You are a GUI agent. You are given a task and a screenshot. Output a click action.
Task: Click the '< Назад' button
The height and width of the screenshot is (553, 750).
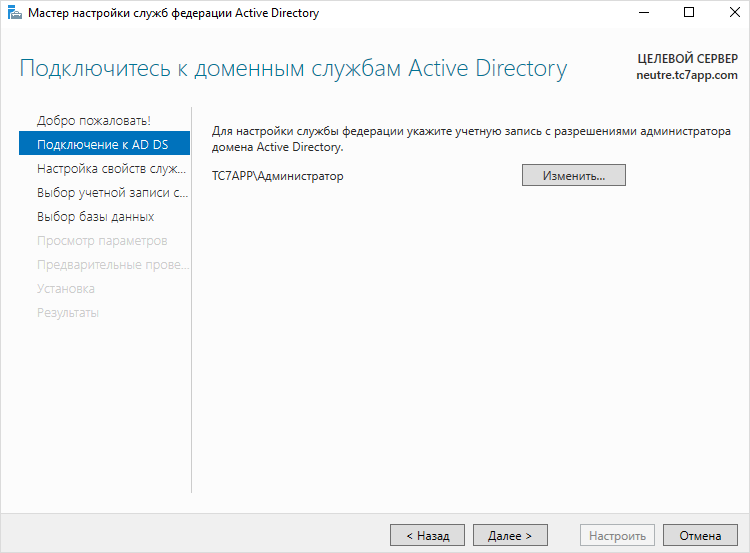[427, 535]
